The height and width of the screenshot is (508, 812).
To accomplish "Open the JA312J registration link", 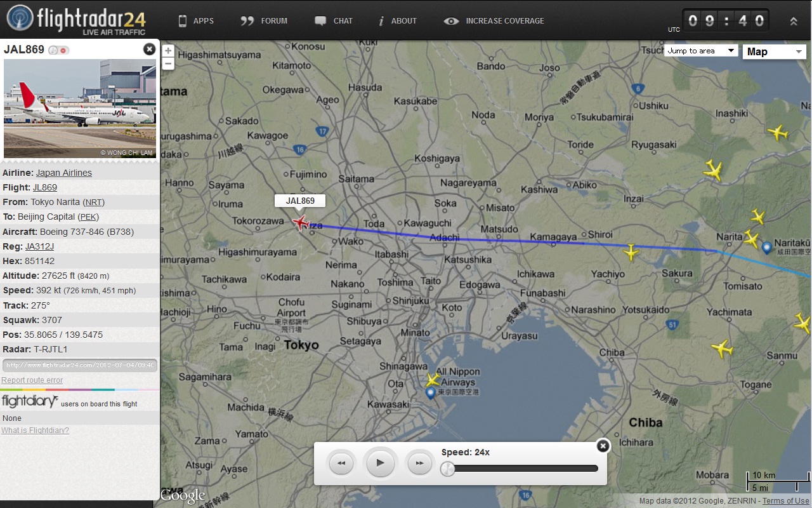I will click(x=39, y=246).
